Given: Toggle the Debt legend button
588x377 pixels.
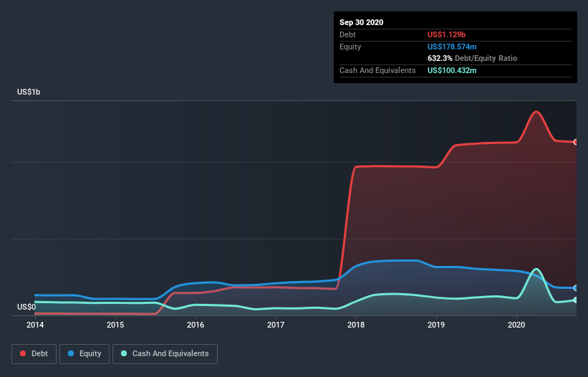Looking at the screenshot, I should click(x=34, y=354).
